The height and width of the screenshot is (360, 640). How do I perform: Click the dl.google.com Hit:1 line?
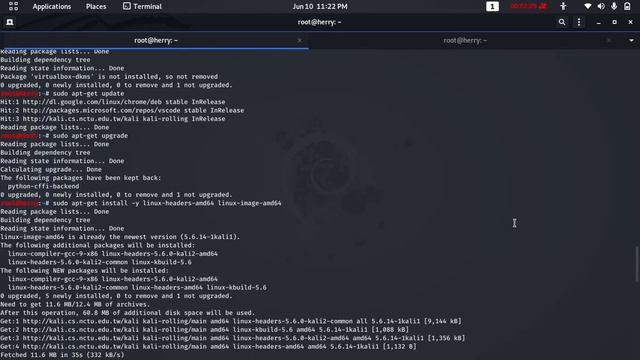pyautogui.click(x=113, y=102)
